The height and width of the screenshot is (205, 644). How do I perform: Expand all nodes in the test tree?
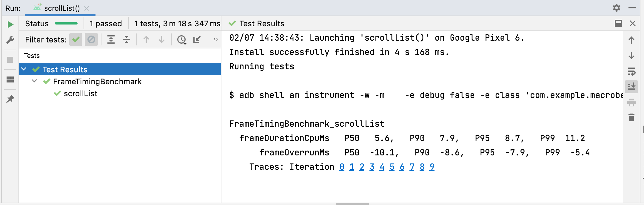[111, 39]
